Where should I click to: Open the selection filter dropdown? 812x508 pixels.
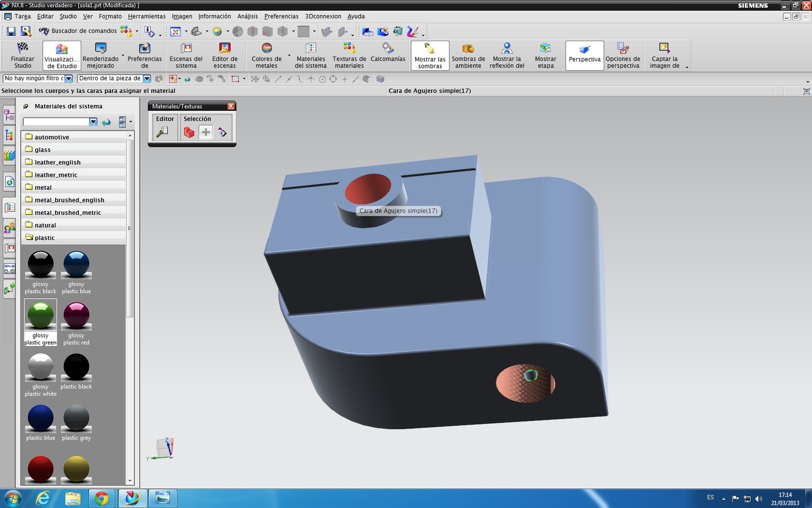(69, 79)
